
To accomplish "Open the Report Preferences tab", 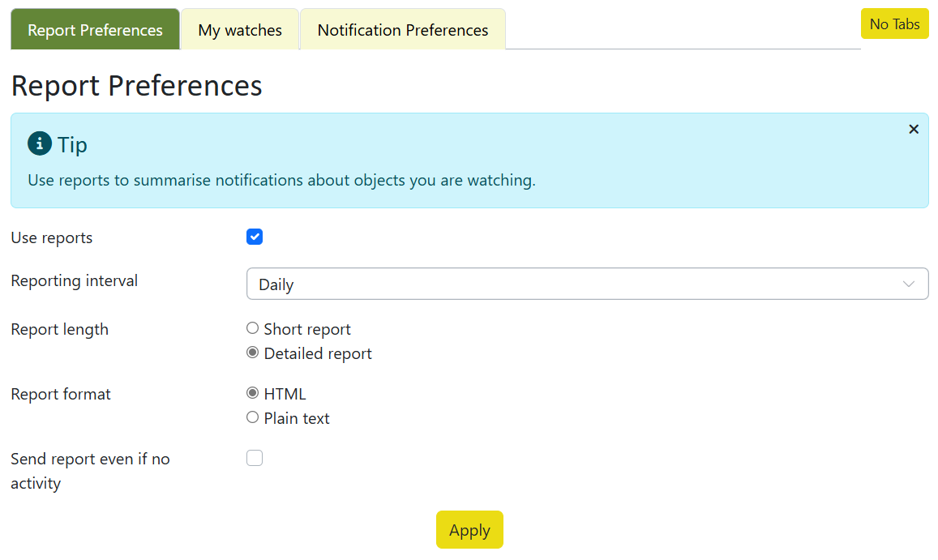I will click(x=95, y=29).
